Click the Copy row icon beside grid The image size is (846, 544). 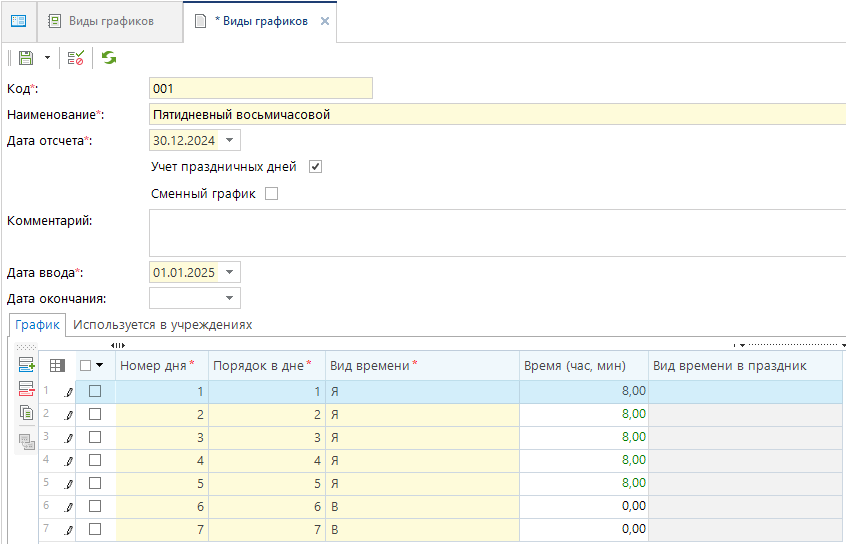point(26,412)
